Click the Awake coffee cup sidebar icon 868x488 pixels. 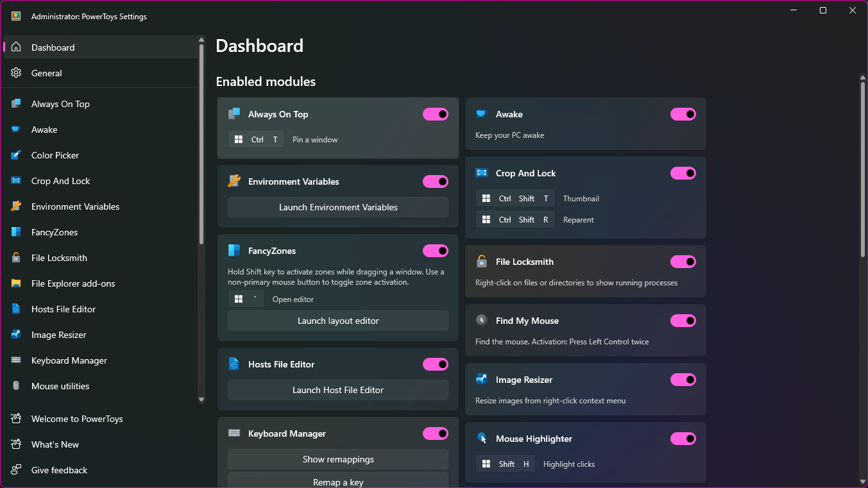click(x=16, y=130)
